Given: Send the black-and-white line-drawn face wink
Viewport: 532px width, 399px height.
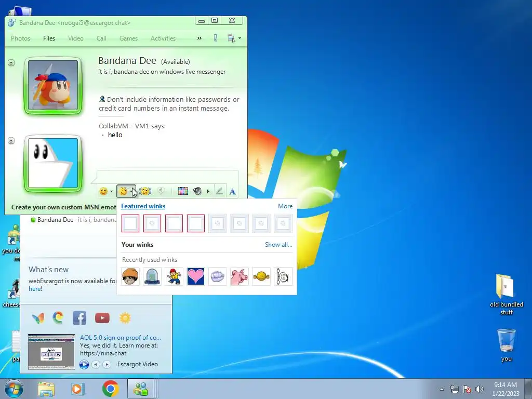Looking at the screenshot, I should (283, 276).
